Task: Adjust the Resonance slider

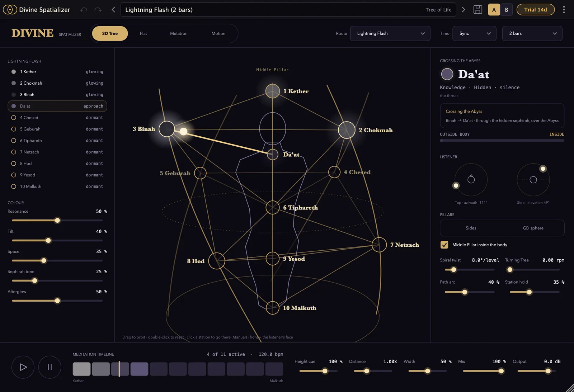Action: tap(57, 221)
